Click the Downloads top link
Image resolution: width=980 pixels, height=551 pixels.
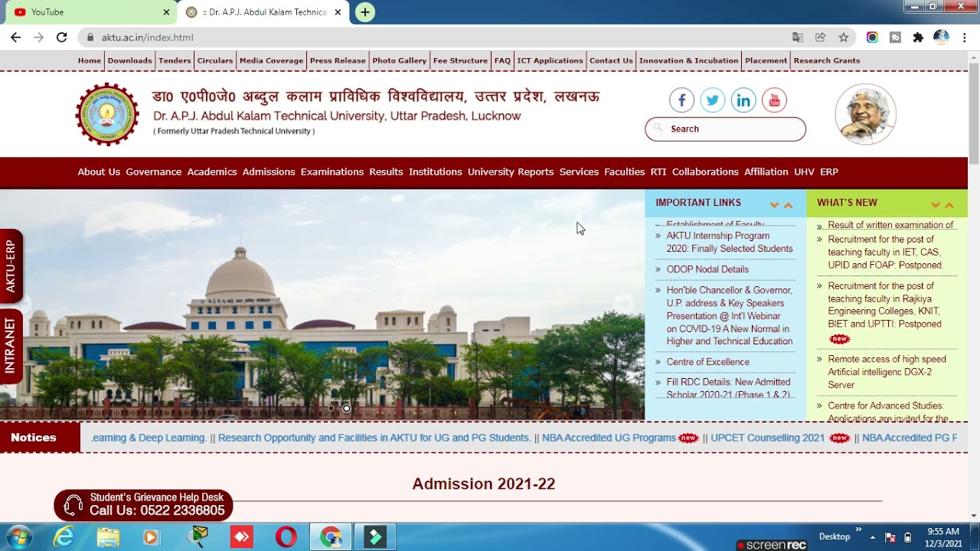coord(129,60)
